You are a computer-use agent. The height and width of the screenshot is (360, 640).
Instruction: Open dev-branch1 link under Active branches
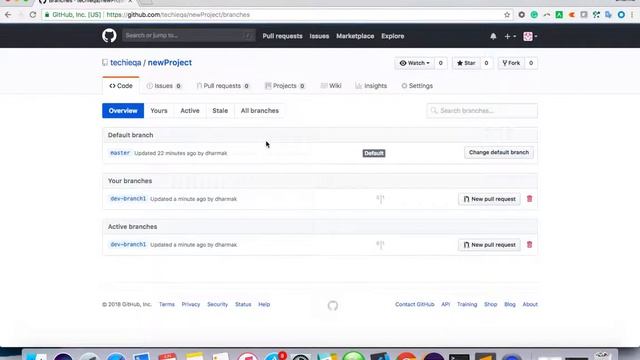pyautogui.click(x=128, y=244)
